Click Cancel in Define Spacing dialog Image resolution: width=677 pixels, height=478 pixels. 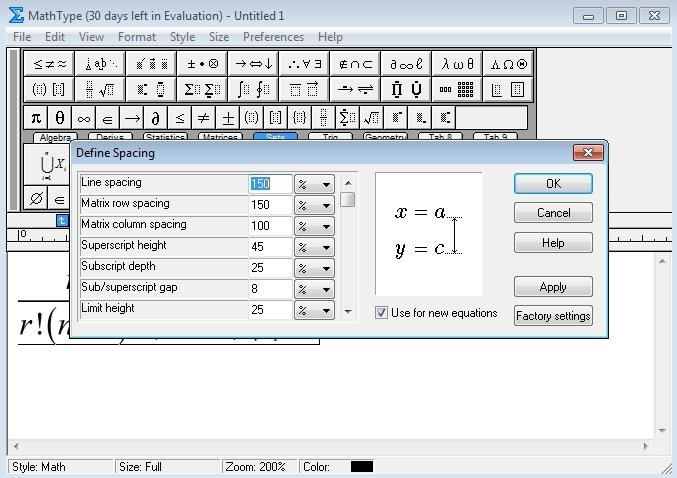(x=553, y=212)
